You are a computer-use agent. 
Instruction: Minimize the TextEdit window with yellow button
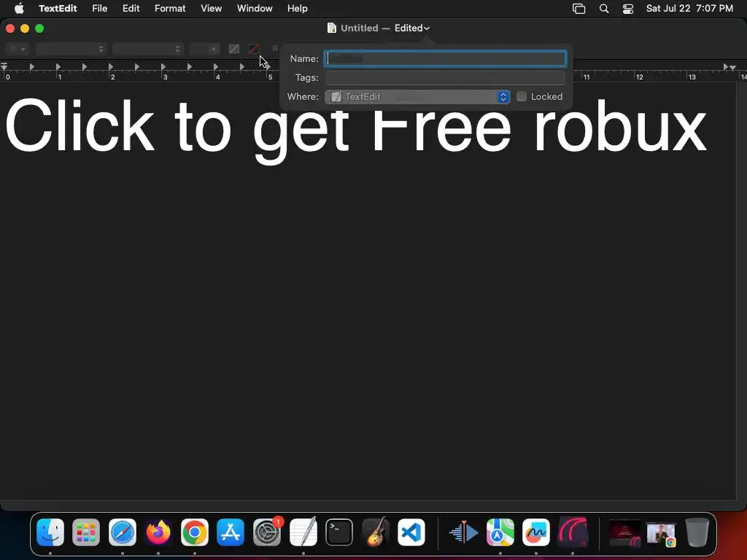tap(25, 28)
